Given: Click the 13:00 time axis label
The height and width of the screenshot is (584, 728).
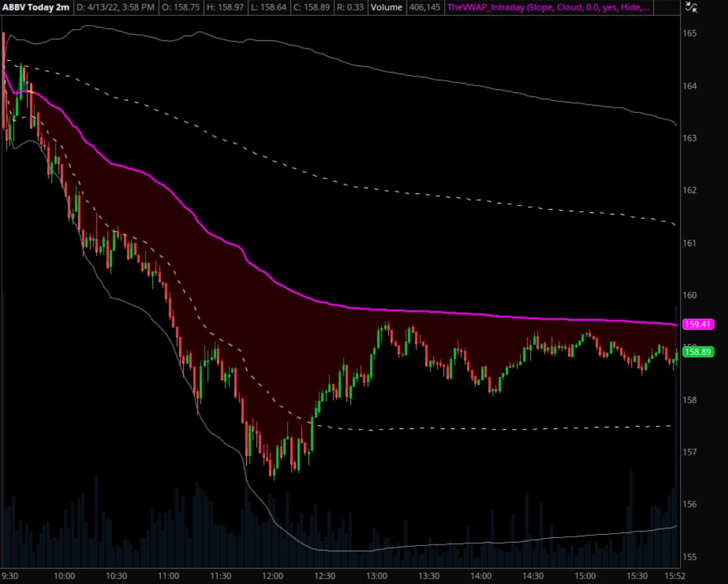Looking at the screenshot, I should (x=377, y=576).
